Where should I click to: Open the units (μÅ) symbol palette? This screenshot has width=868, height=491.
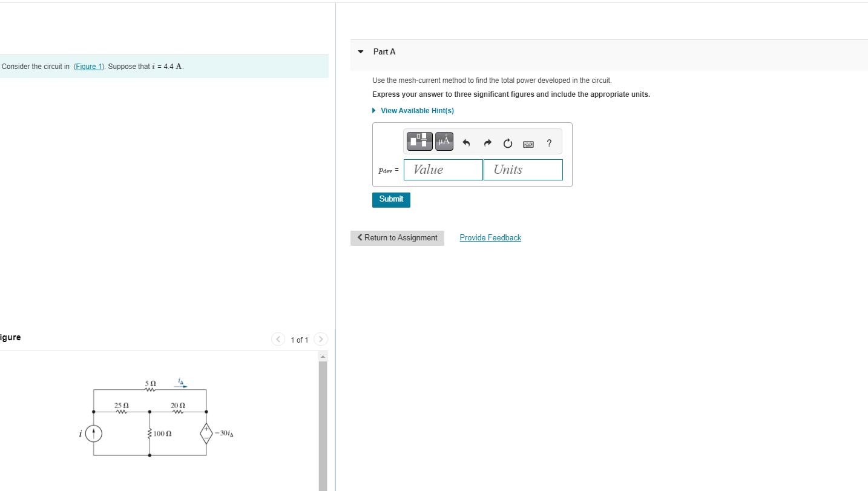[x=444, y=140]
